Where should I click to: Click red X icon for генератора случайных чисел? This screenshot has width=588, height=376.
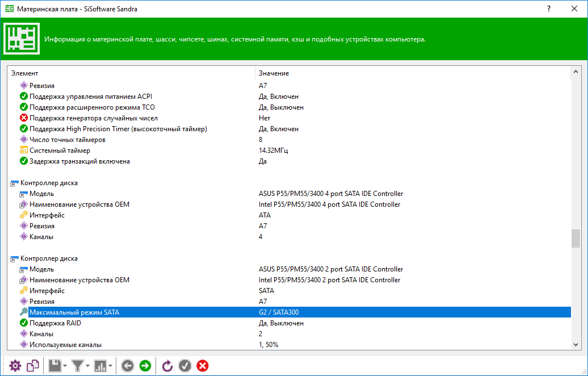[x=24, y=118]
